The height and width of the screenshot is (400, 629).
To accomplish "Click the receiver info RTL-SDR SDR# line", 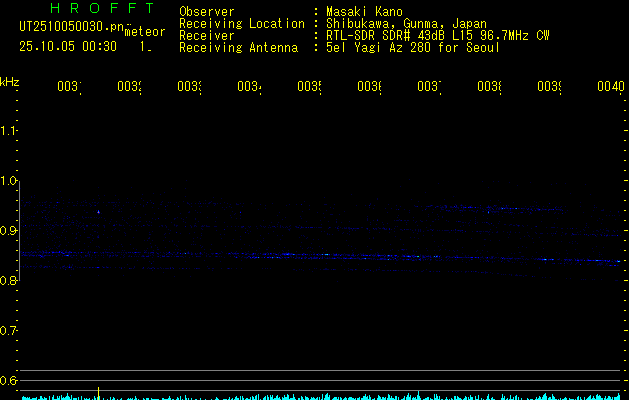I will (x=438, y=36).
